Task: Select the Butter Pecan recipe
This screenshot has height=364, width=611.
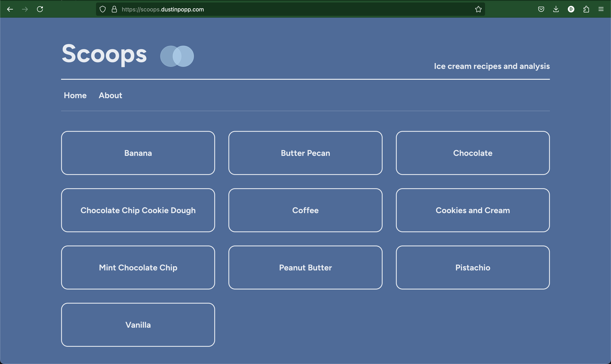Action: [x=305, y=153]
